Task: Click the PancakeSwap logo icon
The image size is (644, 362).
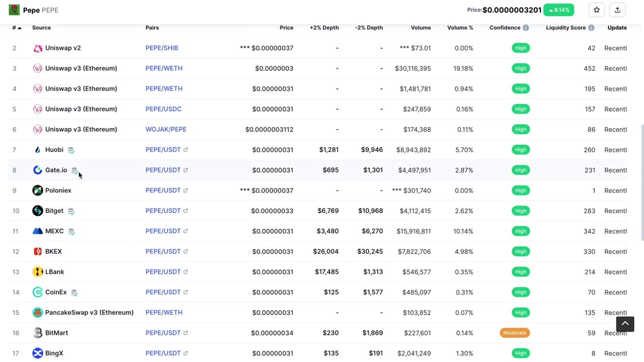Action: (38, 313)
